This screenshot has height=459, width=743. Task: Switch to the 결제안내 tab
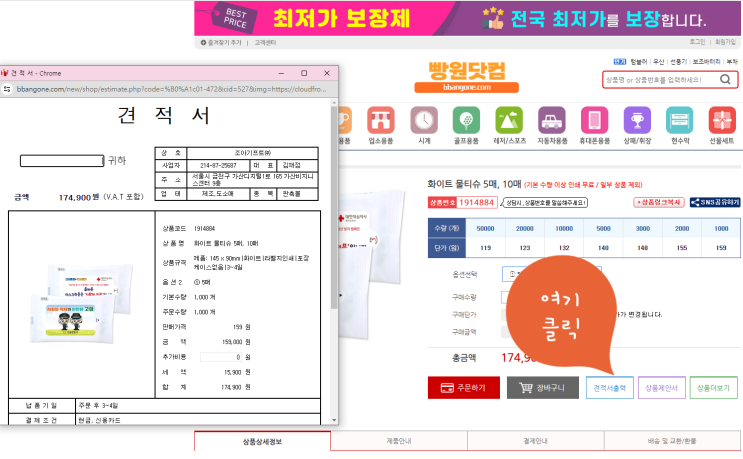535,441
